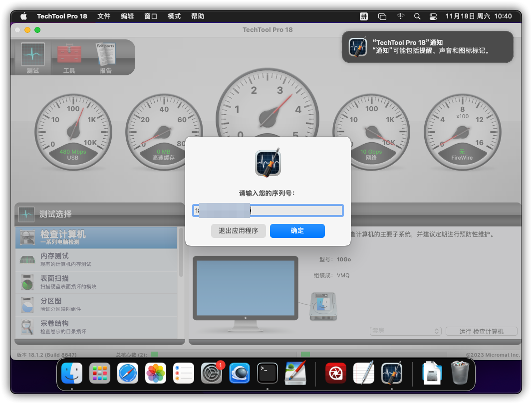Click the central processor load gauge
The image size is (532, 404).
click(267, 103)
